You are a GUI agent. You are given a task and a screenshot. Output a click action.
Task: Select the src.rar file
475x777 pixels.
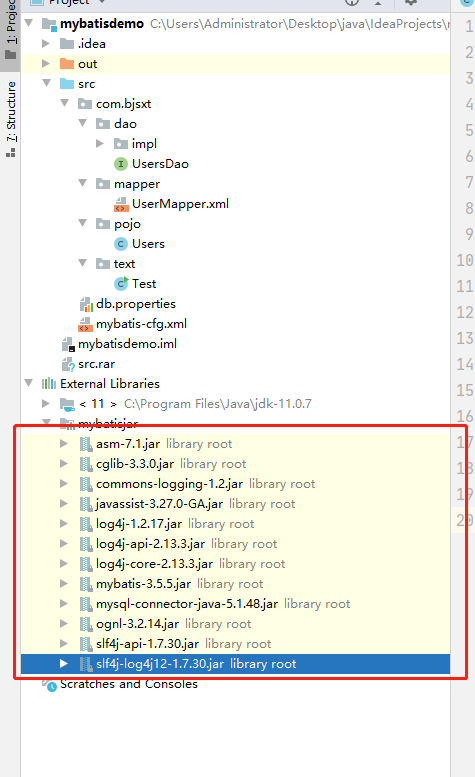pos(96,364)
